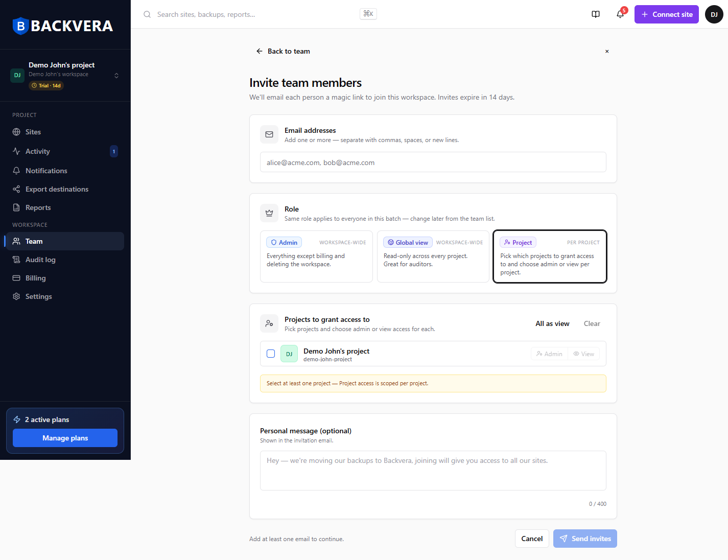This screenshot has height=560, width=728.
Task: Click All as view
Action: click(x=552, y=323)
